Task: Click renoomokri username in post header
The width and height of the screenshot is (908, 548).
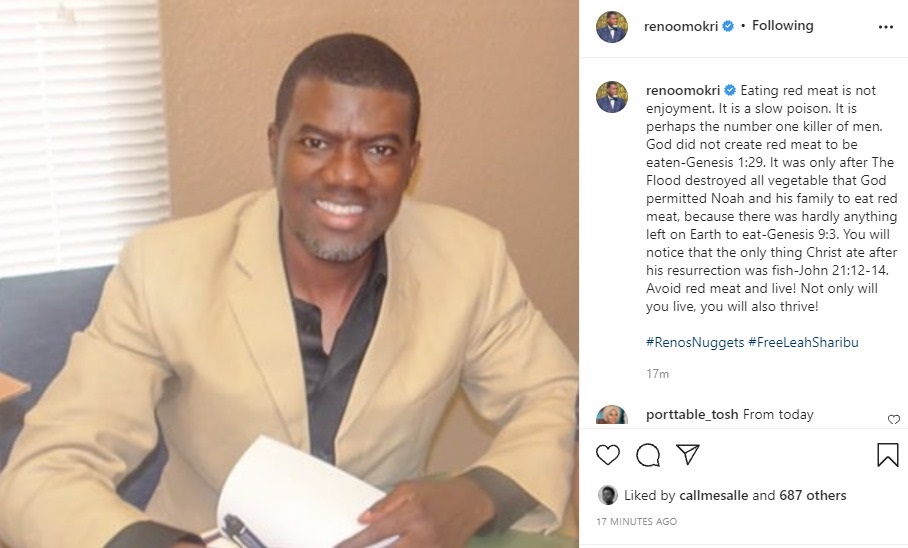Action: (x=680, y=26)
